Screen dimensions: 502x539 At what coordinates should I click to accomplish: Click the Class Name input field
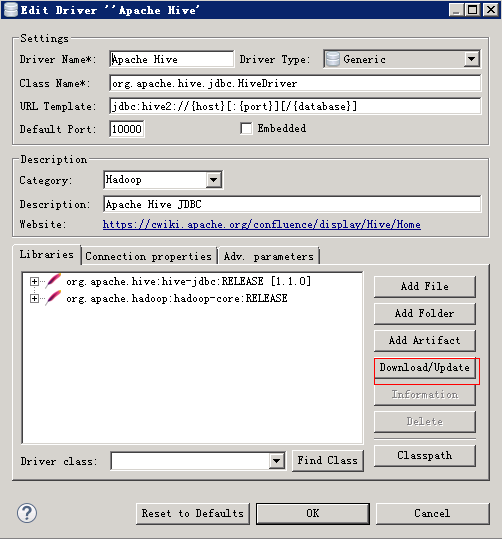pyautogui.click(x=295, y=83)
